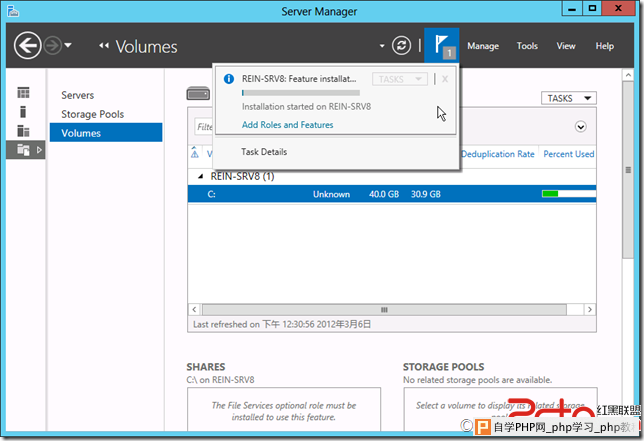Select Storage Pools in navigation list
Image resolution: width=644 pixels, height=441 pixels.
(92, 114)
